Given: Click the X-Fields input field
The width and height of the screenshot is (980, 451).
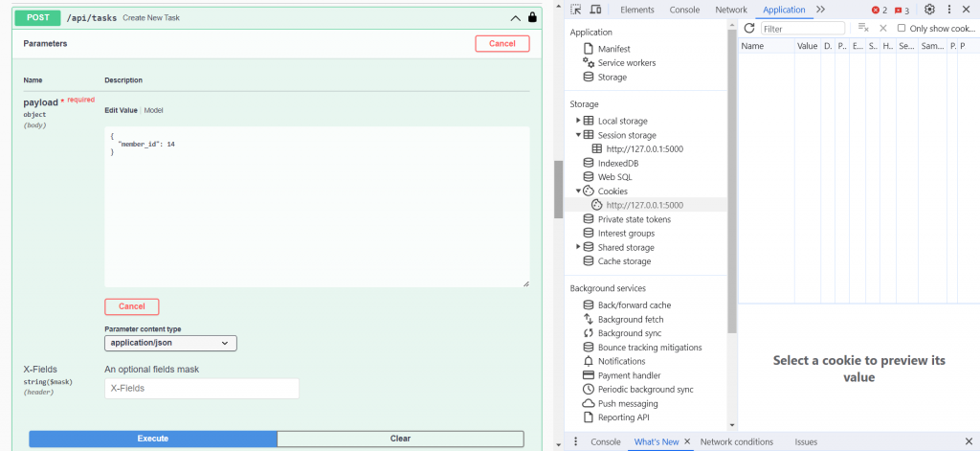Looking at the screenshot, I should [x=202, y=388].
